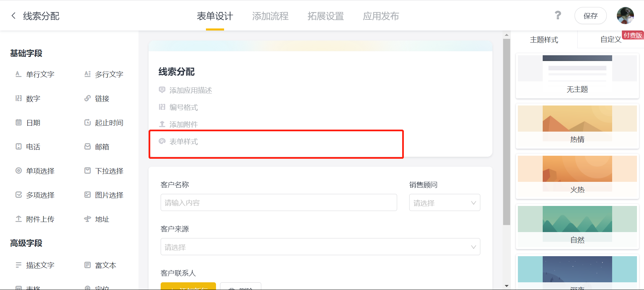Viewport: 644px width, 290px height.
Task: Click the 客户名称 input field
Action: click(x=279, y=203)
